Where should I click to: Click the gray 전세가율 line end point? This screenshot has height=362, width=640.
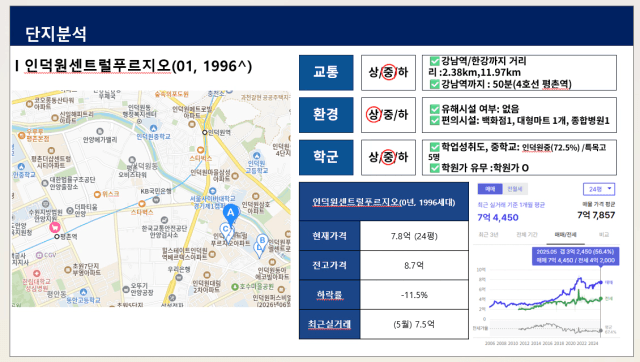pyautogui.click(x=600, y=331)
